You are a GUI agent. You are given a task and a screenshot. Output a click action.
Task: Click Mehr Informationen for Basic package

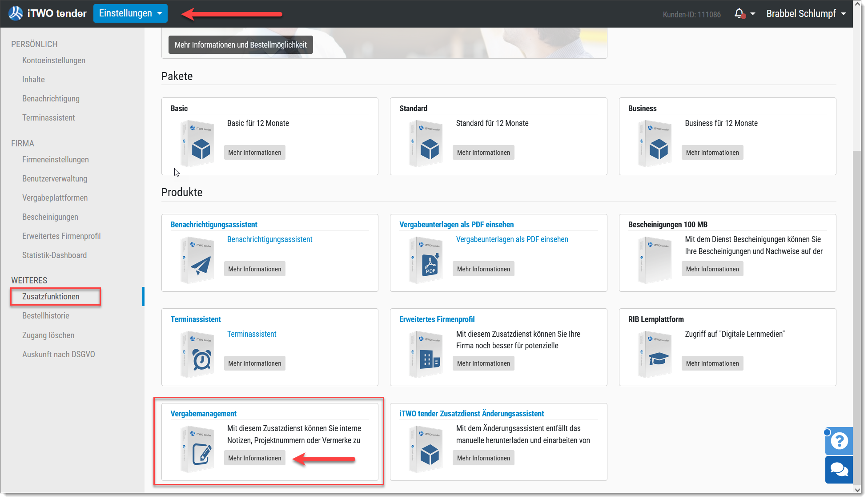tap(255, 153)
